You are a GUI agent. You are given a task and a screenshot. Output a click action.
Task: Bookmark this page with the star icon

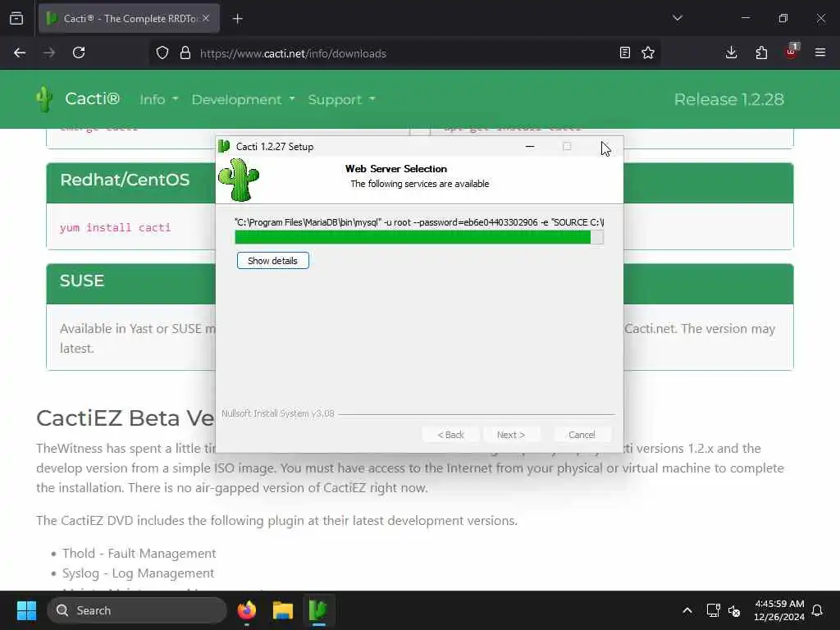click(648, 53)
